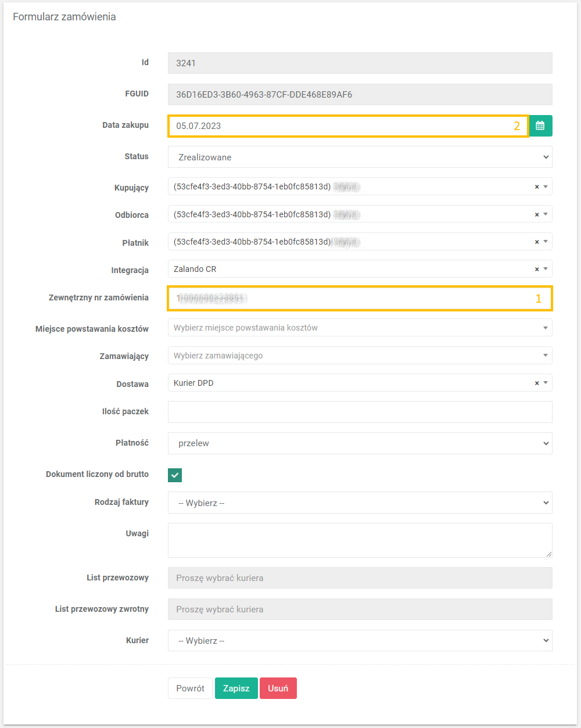
Task: Clear the Płatnik selection with x
Action: point(537,242)
